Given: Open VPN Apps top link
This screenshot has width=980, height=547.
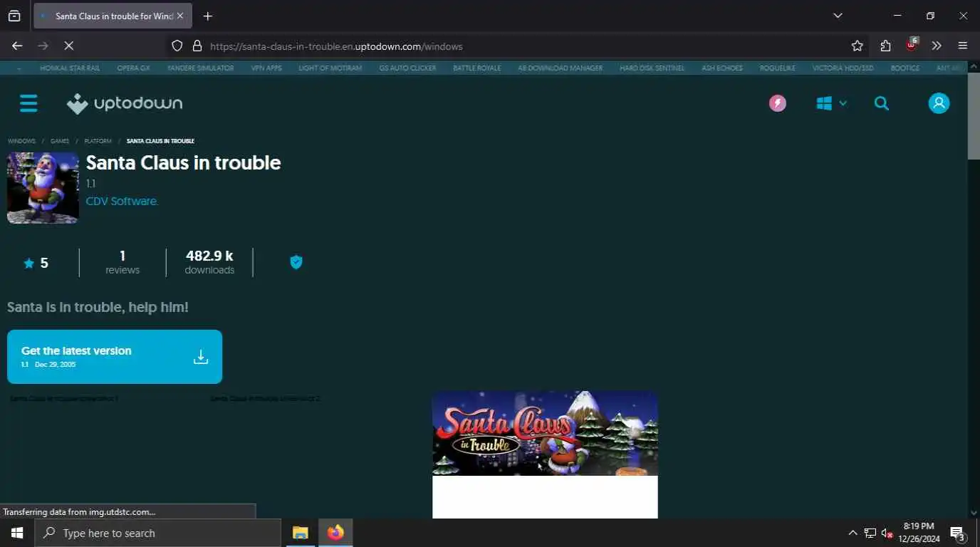Looking at the screenshot, I should point(266,68).
